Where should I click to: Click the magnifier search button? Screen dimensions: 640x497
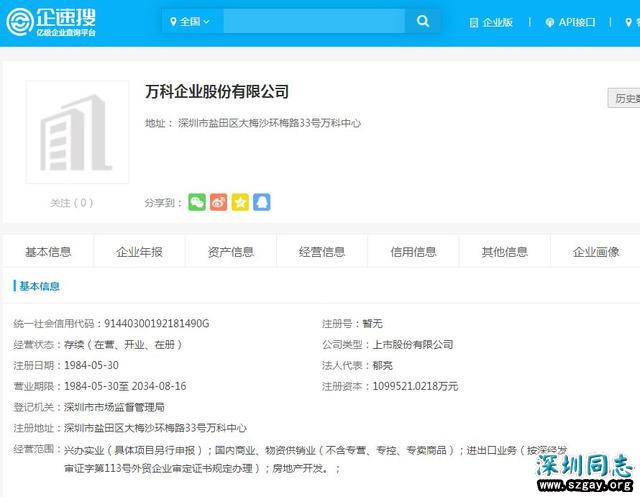click(x=423, y=21)
